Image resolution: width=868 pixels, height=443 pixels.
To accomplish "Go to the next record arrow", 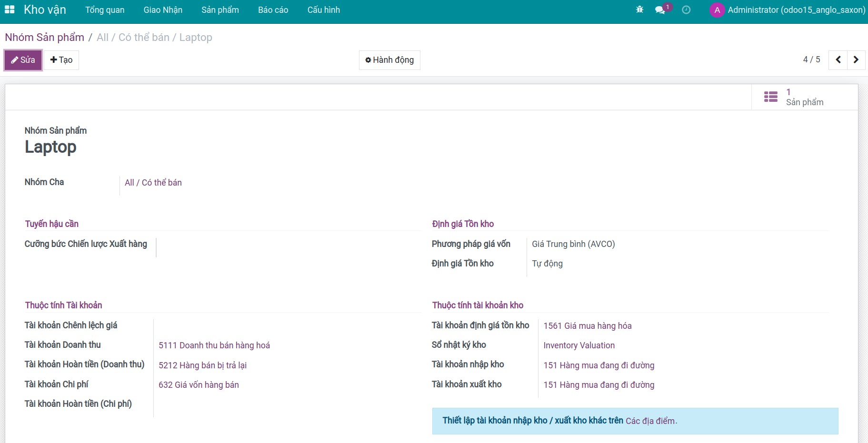I will (x=856, y=60).
